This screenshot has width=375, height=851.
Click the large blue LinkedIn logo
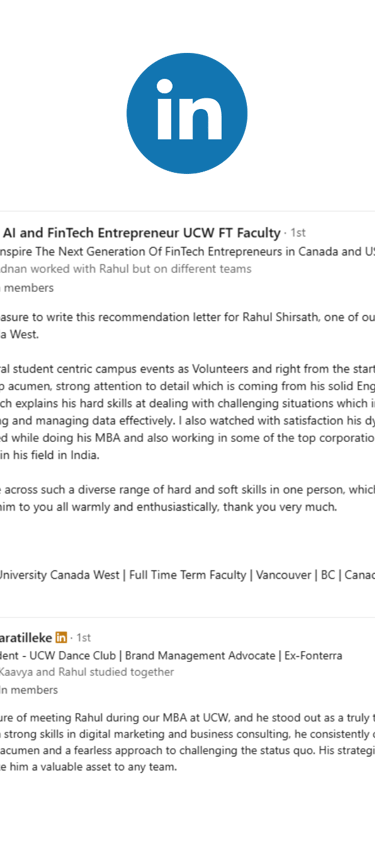tap(187, 113)
